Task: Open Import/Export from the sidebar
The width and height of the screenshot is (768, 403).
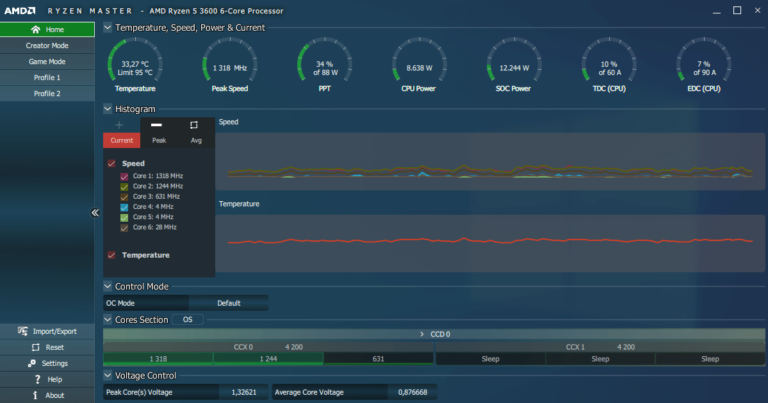Action: [22, 331]
